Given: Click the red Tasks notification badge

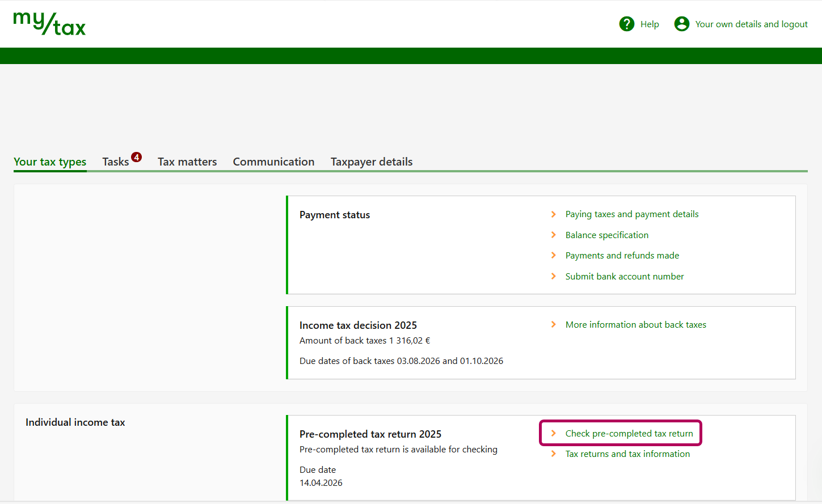Looking at the screenshot, I should tap(137, 157).
